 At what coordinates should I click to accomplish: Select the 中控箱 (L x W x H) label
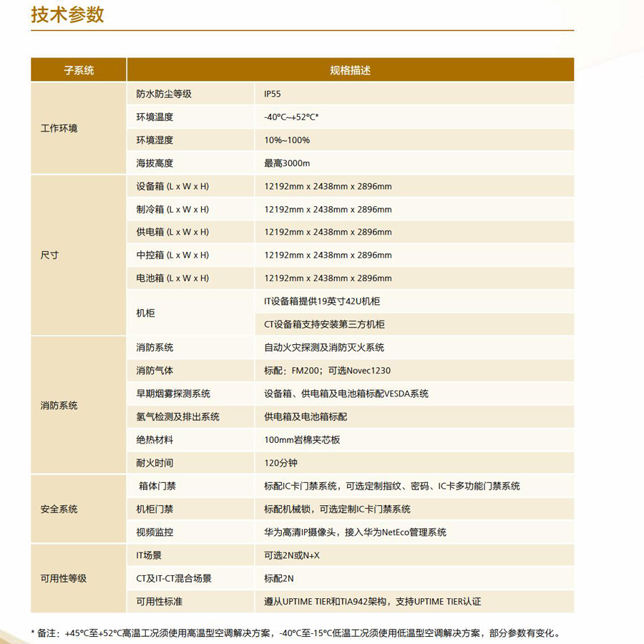click(x=172, y=255)
